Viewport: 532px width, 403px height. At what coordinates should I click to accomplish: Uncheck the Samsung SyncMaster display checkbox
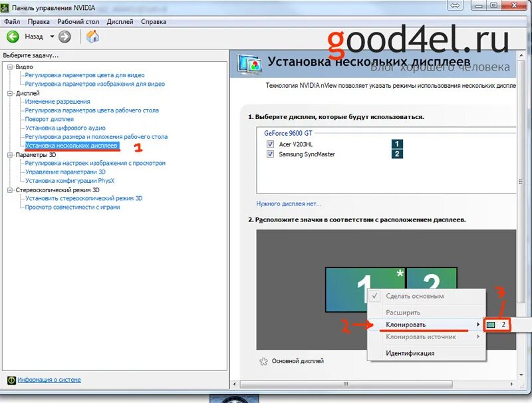(270, 154)
